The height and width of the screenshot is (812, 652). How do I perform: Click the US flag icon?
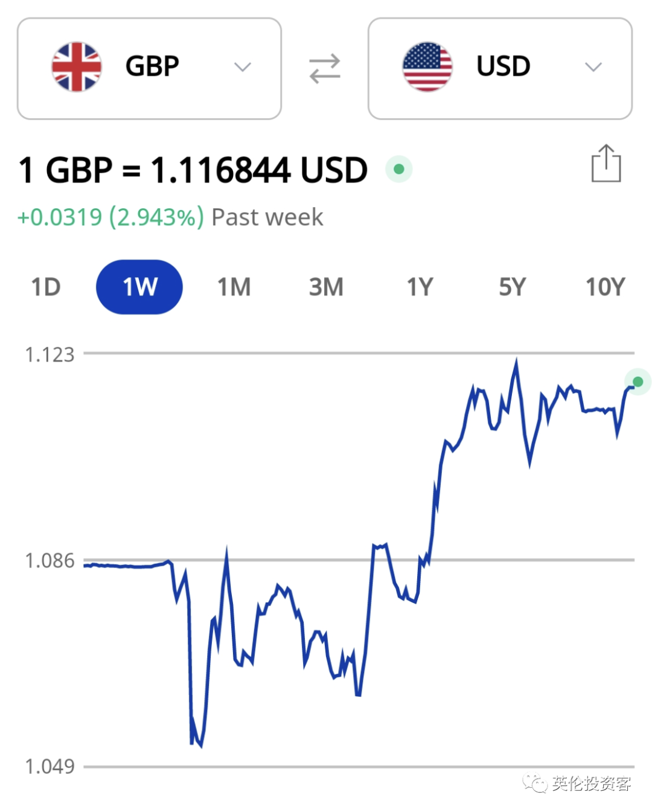427,66
